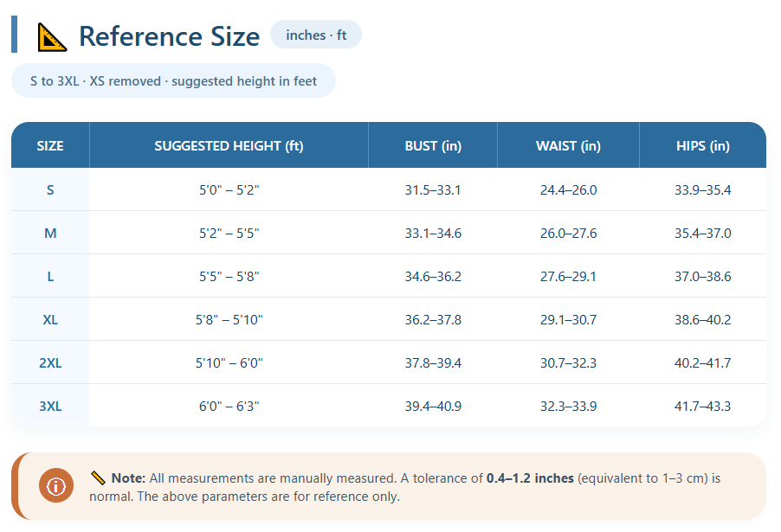
Task: Click the small ruler emoji before Note
Action: [98, 478]
